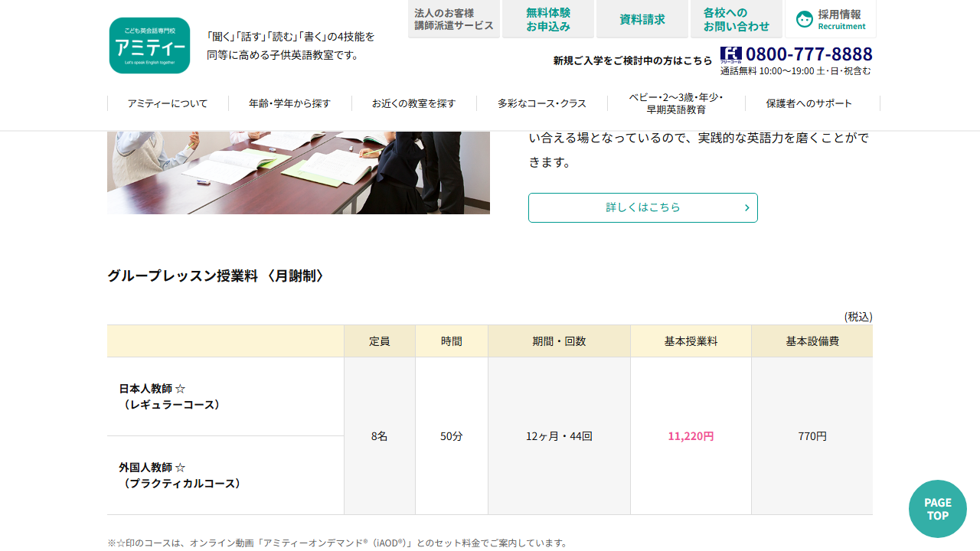Click 外国人教師 ☆(プラクティカルコース) row
Screen dimensions: 980x551
pyautogui.click(x=226, y=475)
